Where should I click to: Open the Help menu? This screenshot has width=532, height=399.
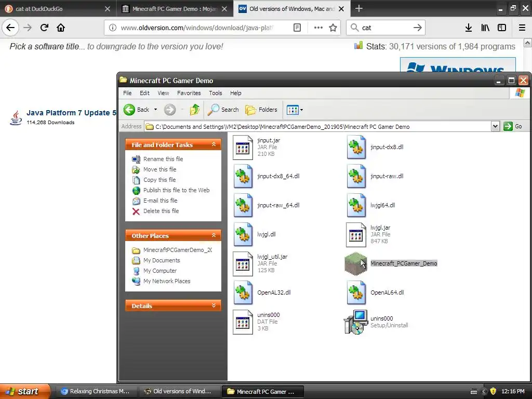click(x=235, y=93)
